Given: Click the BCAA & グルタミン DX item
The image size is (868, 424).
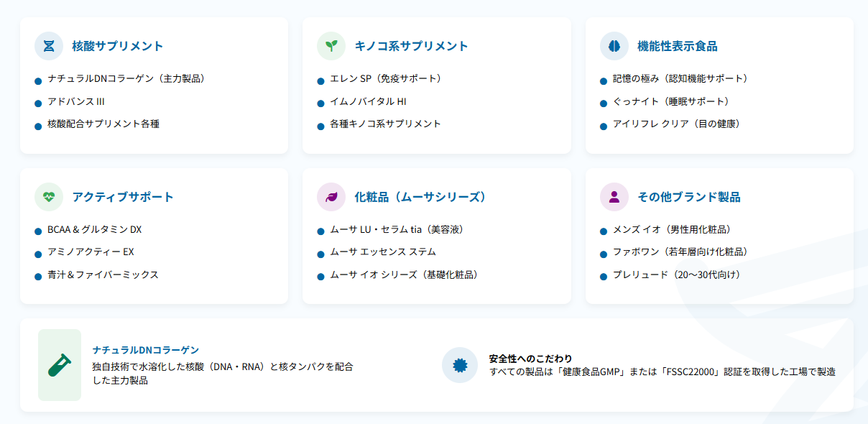Looking at the screenshot, I should click(x=95, y=229).
